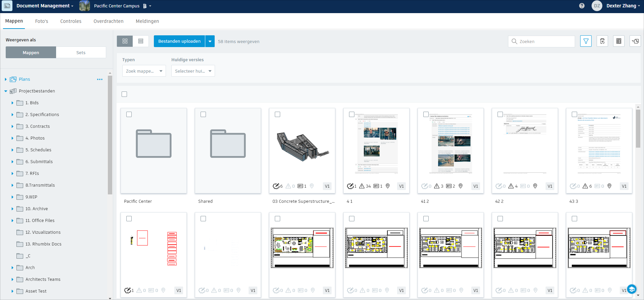Open the Plans folder options ellipsis

[100, 79]
